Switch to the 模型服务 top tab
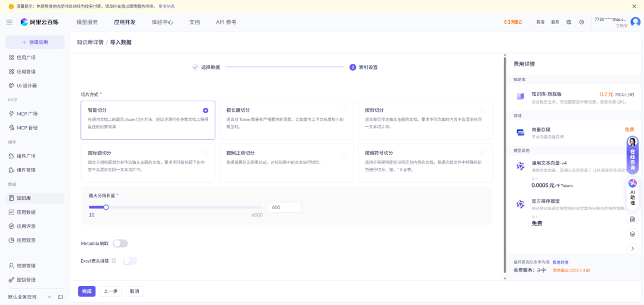Viewport: 644px width, 305px height. click(87, 22)
